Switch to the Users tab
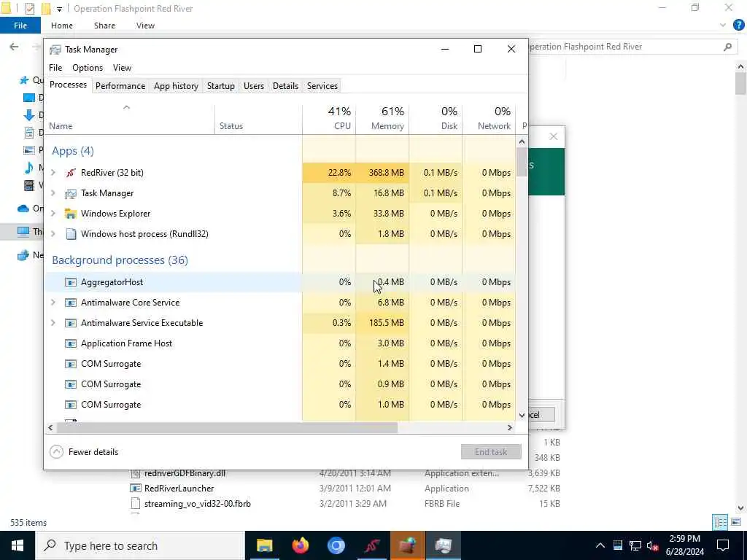This screenshot has height=560, width=747. coord(253,86)
